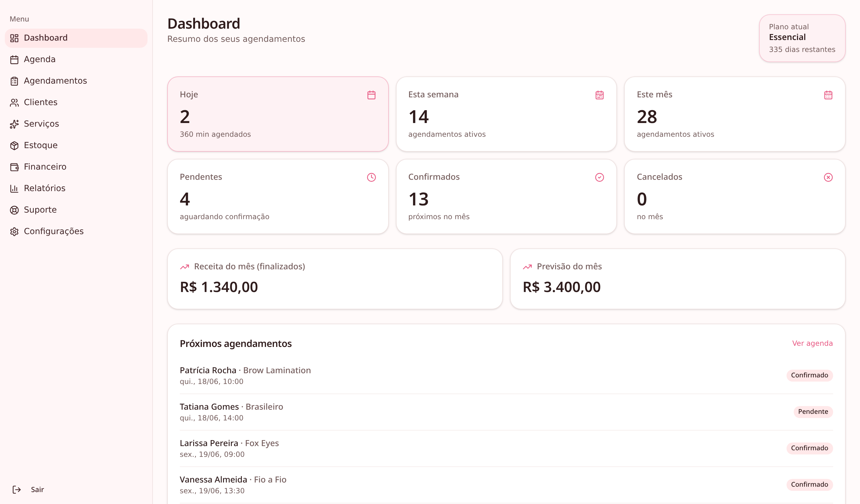This screenshot has height=504, width=860.
Task: Navigate to Serviços
Action: (76, 124)
